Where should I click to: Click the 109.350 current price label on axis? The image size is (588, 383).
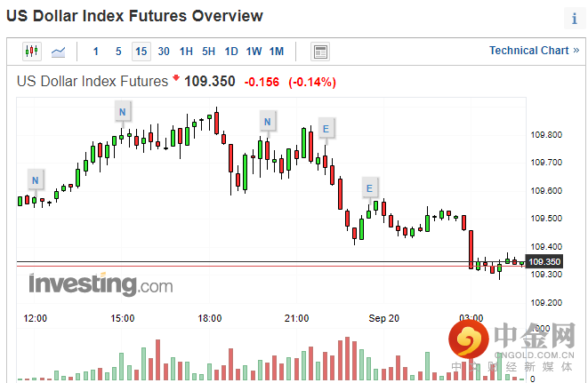[x=544, y=262]
